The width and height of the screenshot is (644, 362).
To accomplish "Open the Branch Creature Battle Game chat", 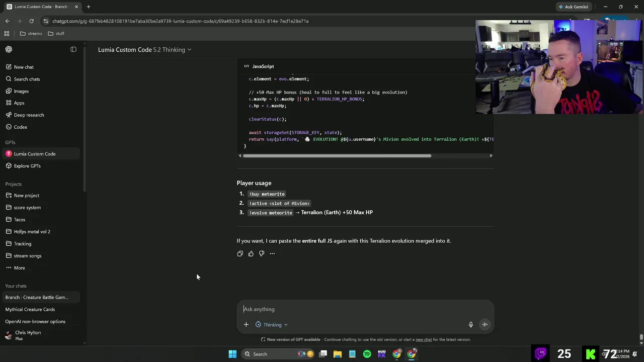I will click(x=40, y=297).
